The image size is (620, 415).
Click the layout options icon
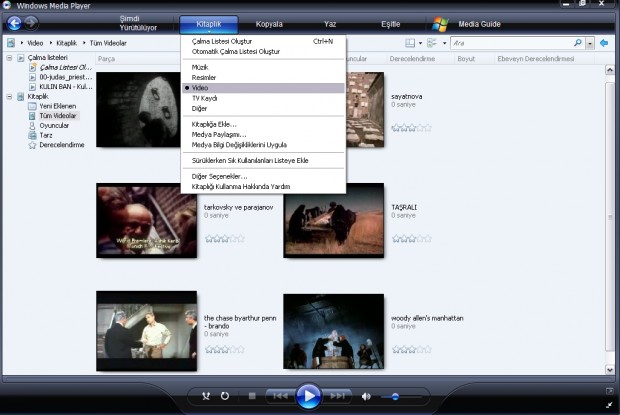410,43
